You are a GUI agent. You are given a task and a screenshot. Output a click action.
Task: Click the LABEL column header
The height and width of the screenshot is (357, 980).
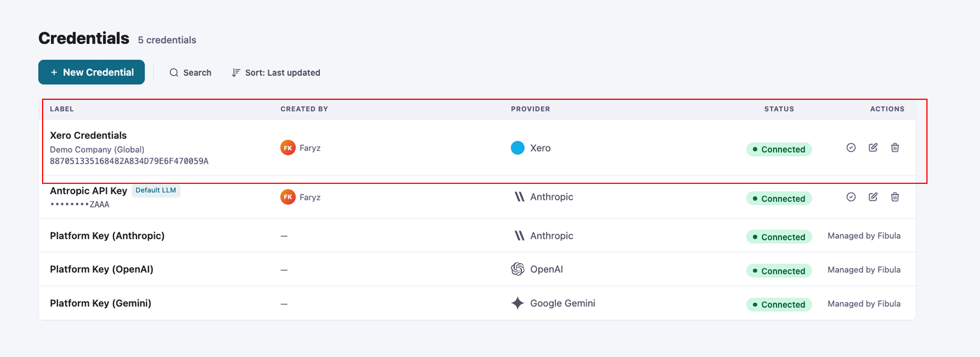(62, 109)
